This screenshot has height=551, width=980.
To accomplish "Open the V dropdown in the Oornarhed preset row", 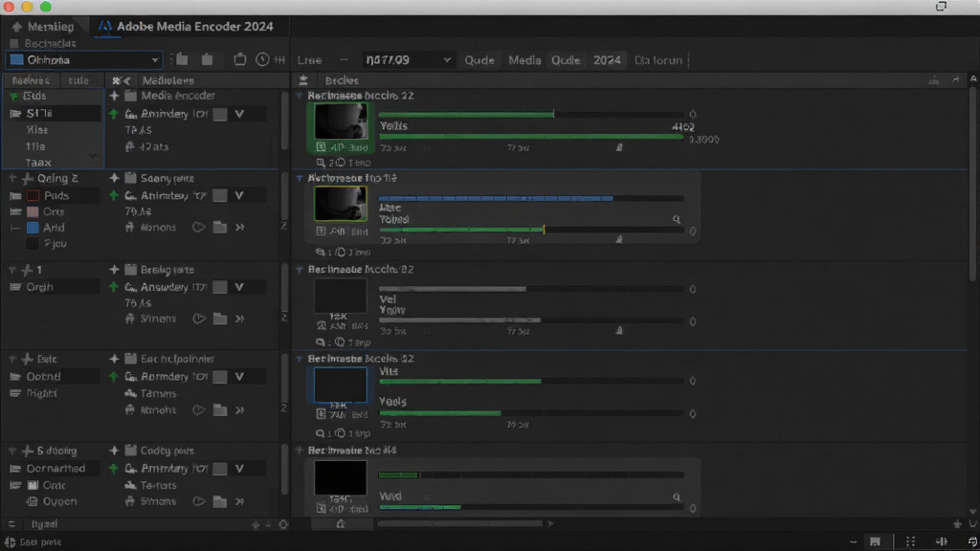I will (x=239, y=469).
